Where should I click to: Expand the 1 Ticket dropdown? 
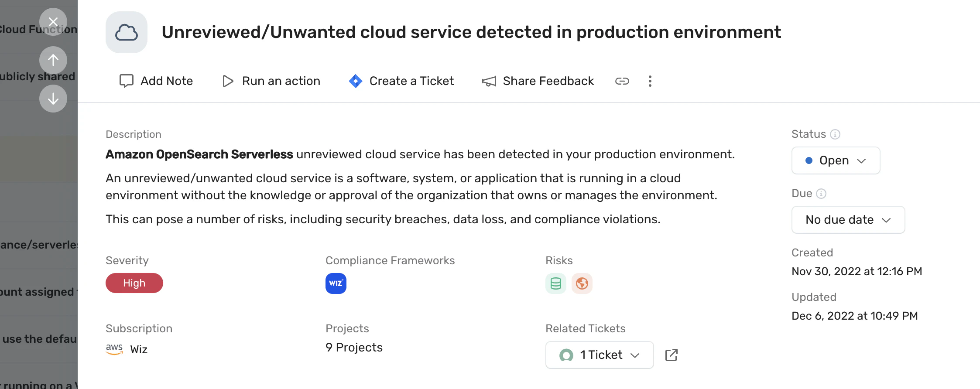click(x=599, y=355)
